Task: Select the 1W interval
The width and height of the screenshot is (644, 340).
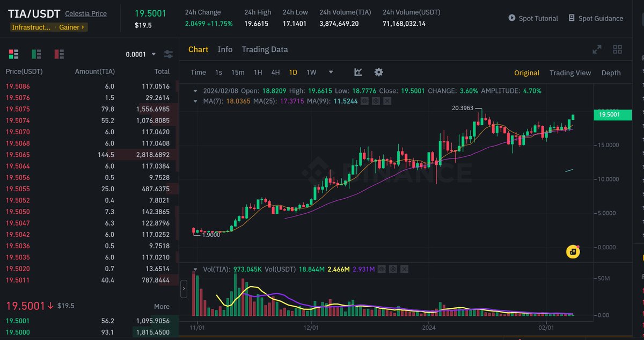Action: coord(311,72)
